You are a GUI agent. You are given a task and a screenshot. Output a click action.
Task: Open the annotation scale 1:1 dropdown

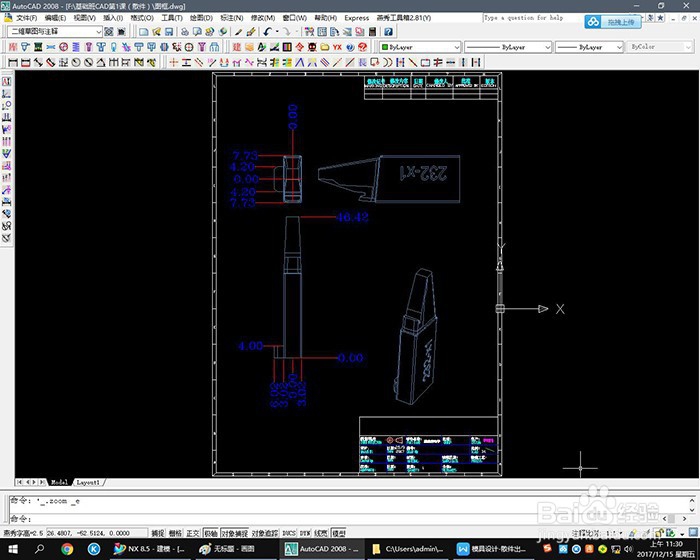tap(622, 534)
